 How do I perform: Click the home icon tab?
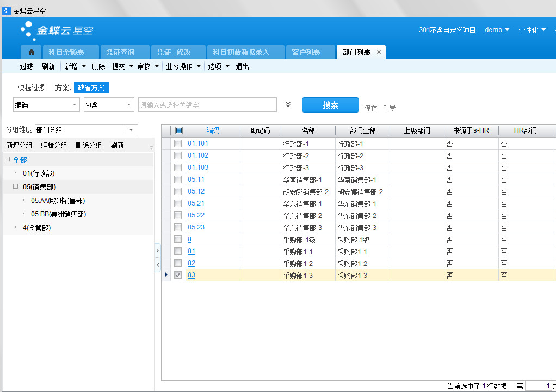pyautogui.click(x=31, y=52)
